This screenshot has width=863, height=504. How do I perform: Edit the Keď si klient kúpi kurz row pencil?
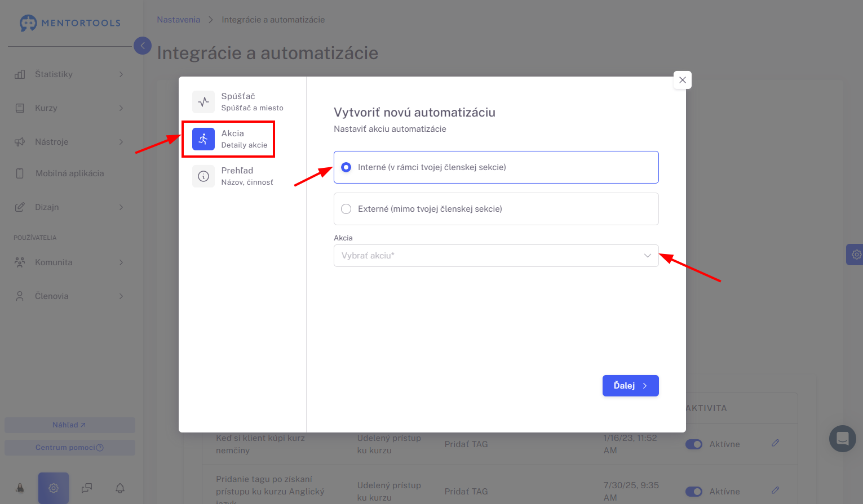(776, 443)
